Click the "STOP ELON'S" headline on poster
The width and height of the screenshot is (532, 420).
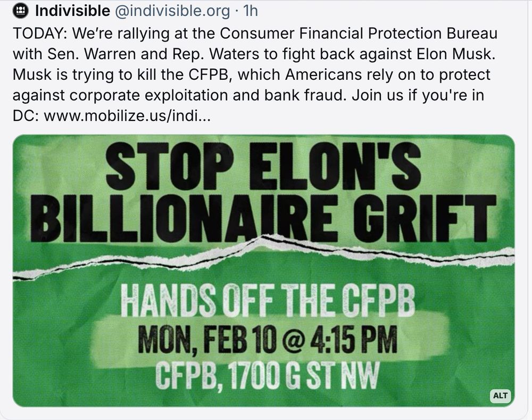click(x=263, y=167)
